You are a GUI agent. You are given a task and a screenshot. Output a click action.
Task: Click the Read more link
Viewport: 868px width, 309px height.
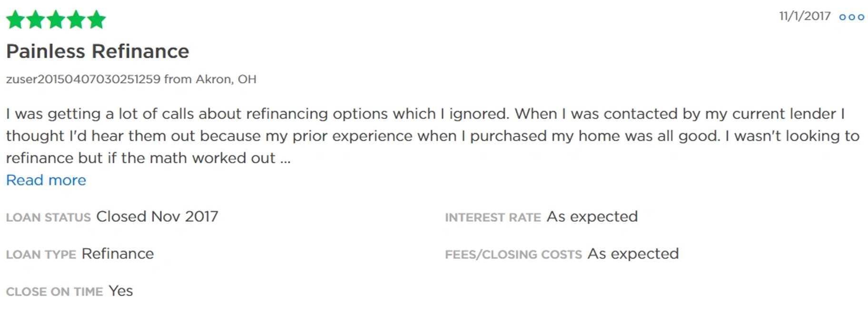pos(46,180)
